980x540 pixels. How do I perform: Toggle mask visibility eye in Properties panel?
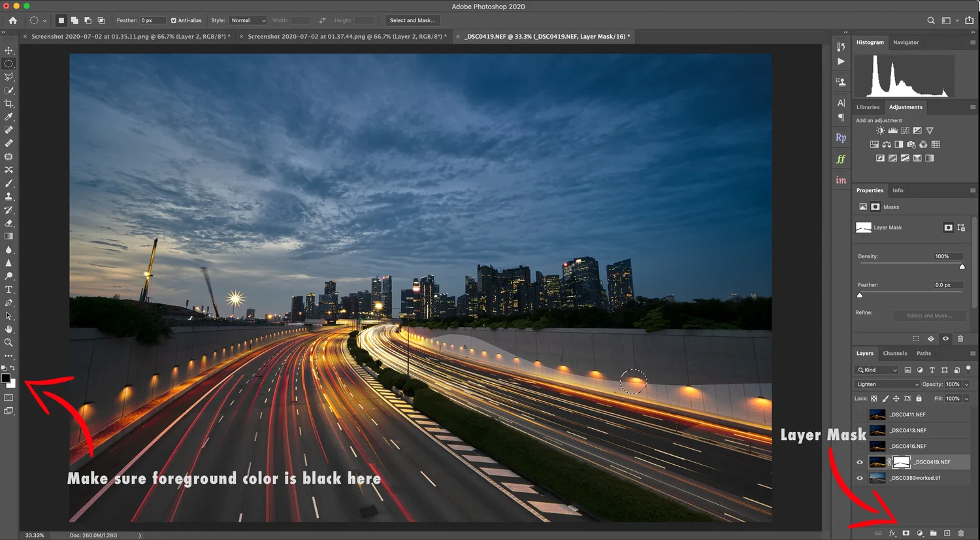(x=945, y=339)
